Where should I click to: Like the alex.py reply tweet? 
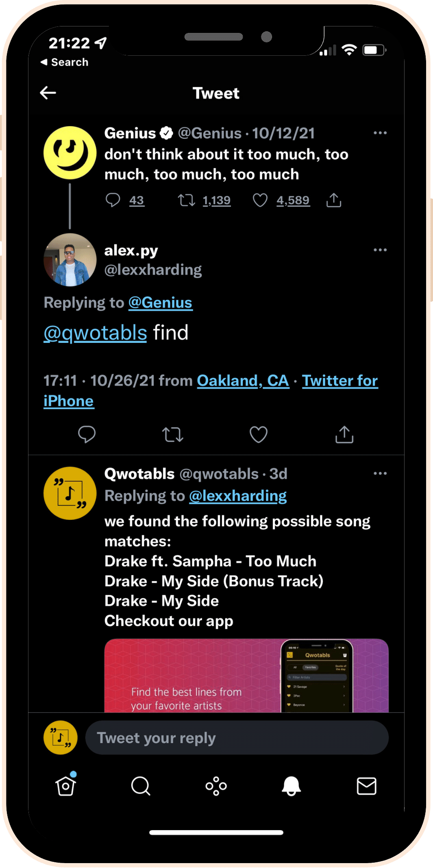coord(259,434)
